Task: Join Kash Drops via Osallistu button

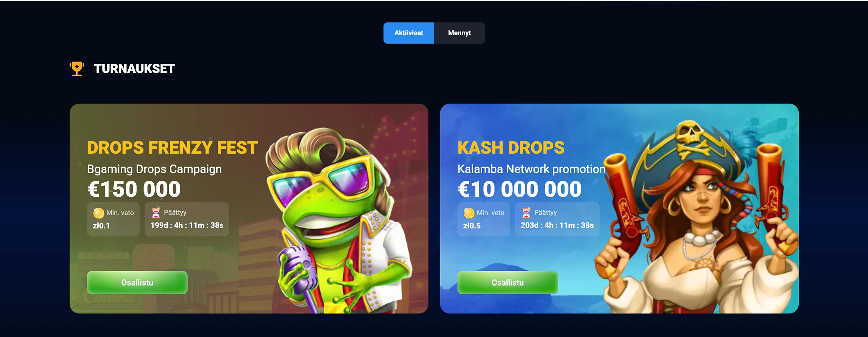Action: click(x=507, y=282)
